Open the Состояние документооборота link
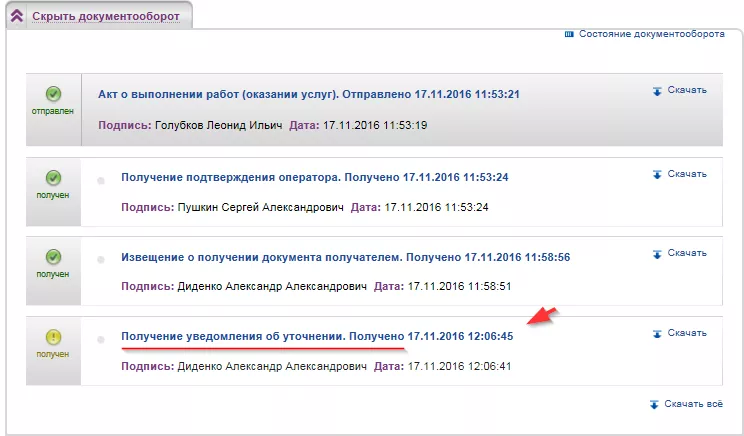Viewport: 744px width, 436px height. [651, 34]
